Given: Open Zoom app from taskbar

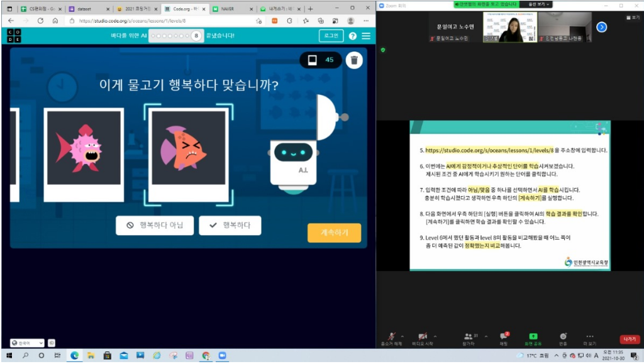Looking at the screenshot, I should point(222,355).
